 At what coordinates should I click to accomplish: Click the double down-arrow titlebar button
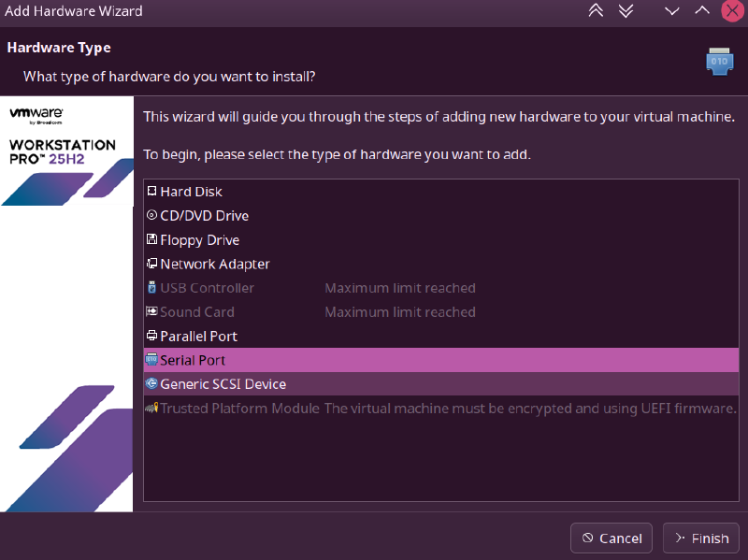[626, 11]
